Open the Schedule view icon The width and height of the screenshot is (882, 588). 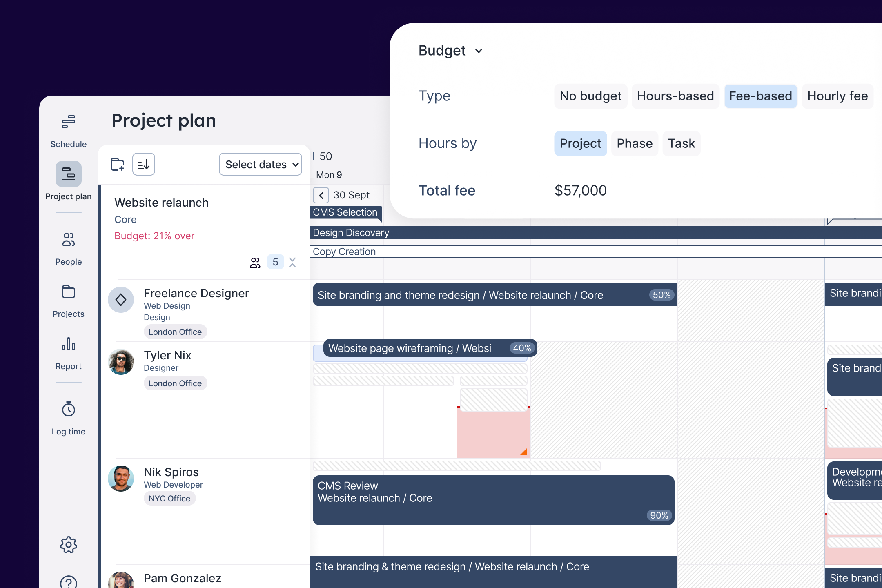click(x=68, y=122)
